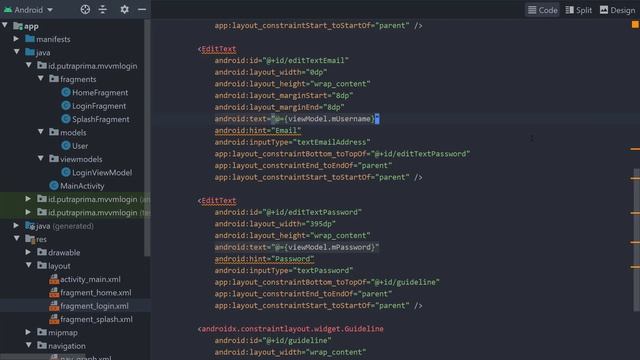Click the drawable folder icon
This screenshot has width=640, height=360.
tap(42, 252)
